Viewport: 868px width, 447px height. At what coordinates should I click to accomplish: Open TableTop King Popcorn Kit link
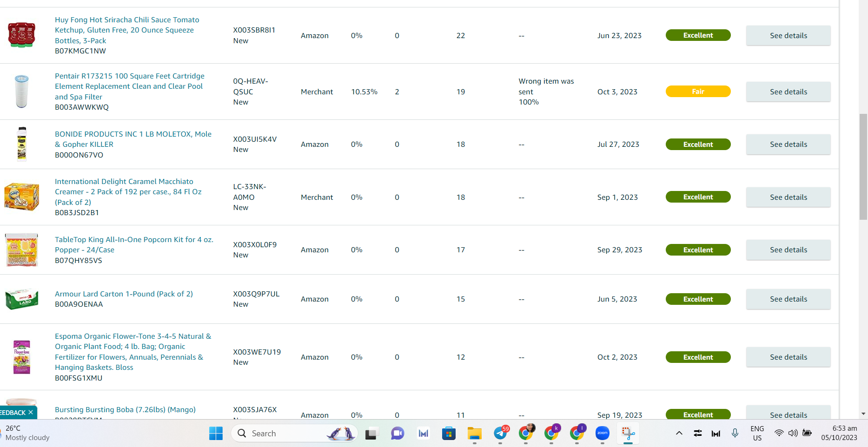(x=134, y=244)
